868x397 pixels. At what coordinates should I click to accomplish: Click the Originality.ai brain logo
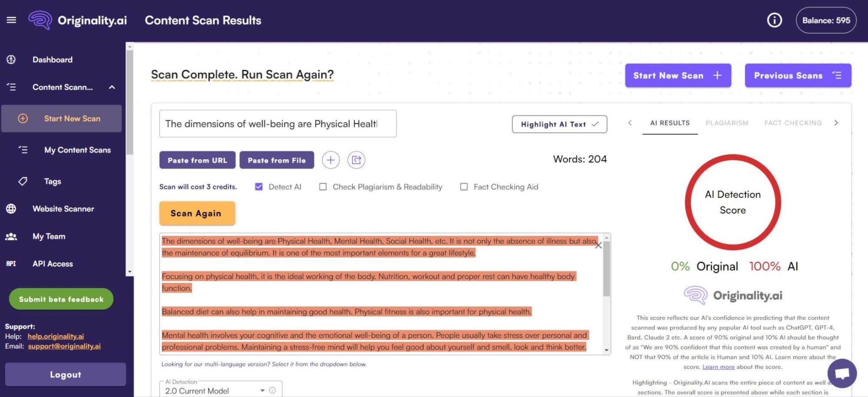[40, 20]
